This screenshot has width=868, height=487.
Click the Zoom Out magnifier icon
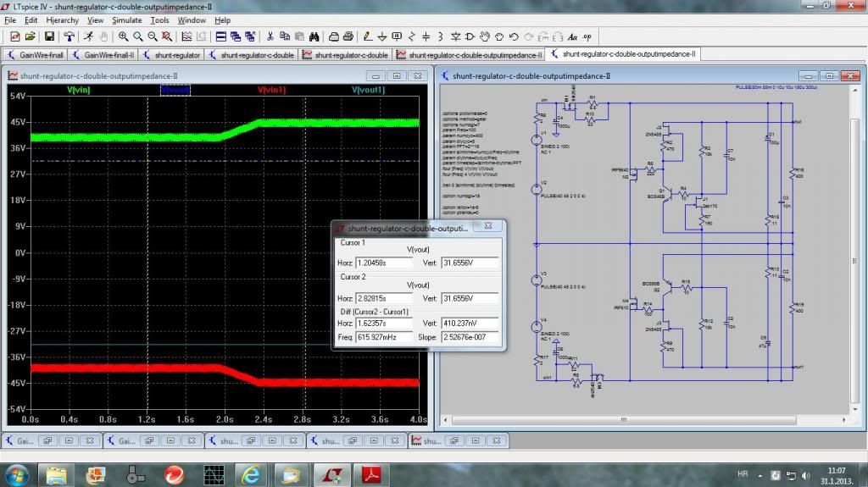[x=153, y=37]
